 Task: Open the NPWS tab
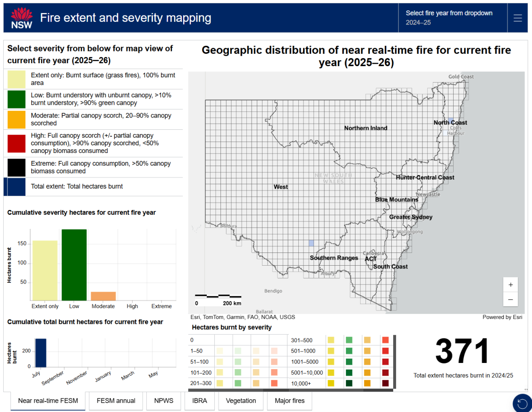164,401
